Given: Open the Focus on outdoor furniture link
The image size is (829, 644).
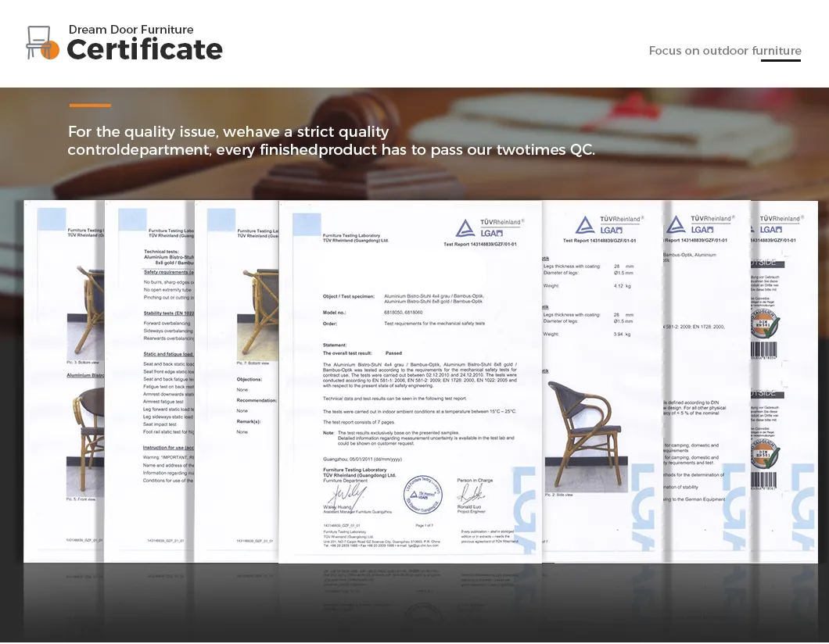Looking at the screenshot, I should pyautogui.click(x=724, y=51).
